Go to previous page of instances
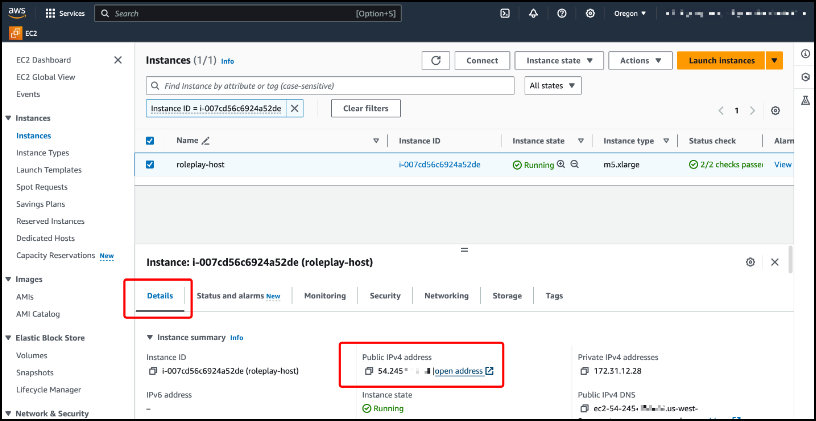Screen dimensions: 816x421 pos(721,110)
